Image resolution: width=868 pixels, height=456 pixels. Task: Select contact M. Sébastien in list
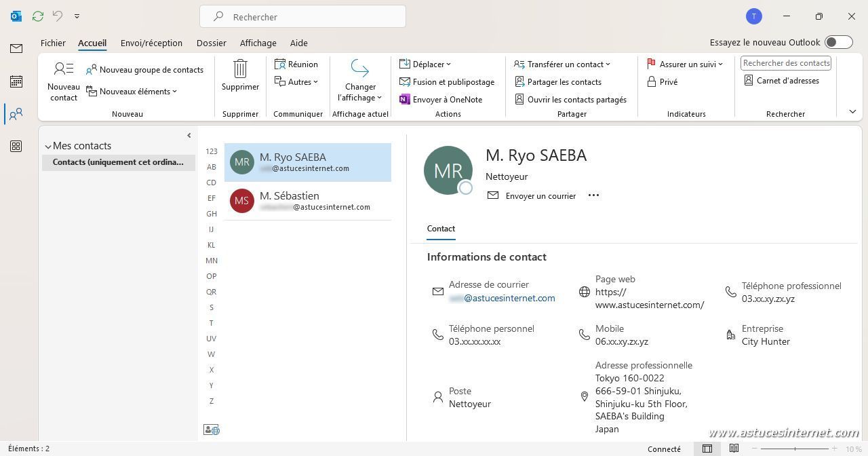tap(308, 201)
